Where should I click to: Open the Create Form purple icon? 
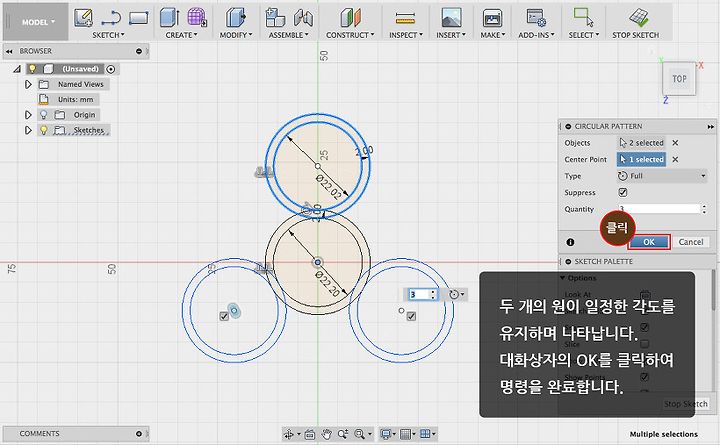pos(197,17)
